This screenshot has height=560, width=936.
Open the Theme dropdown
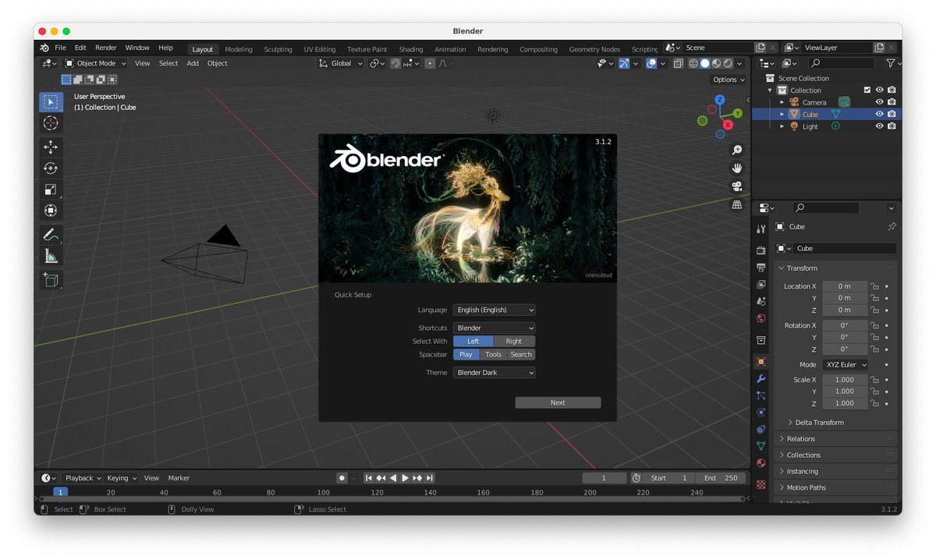495,373
